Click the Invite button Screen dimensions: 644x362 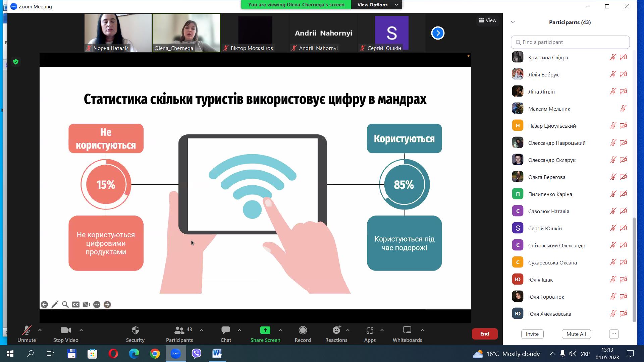point(532,334)
